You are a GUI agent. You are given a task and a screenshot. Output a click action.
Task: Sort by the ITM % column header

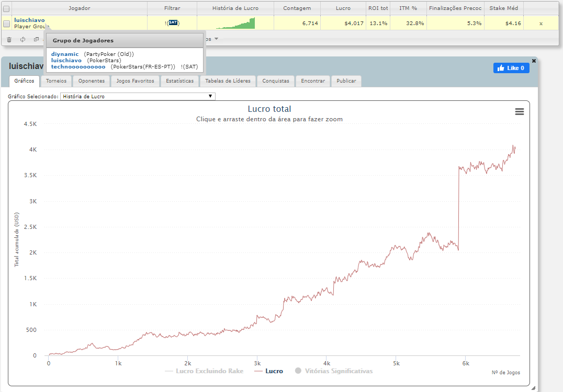coord(408,8)
